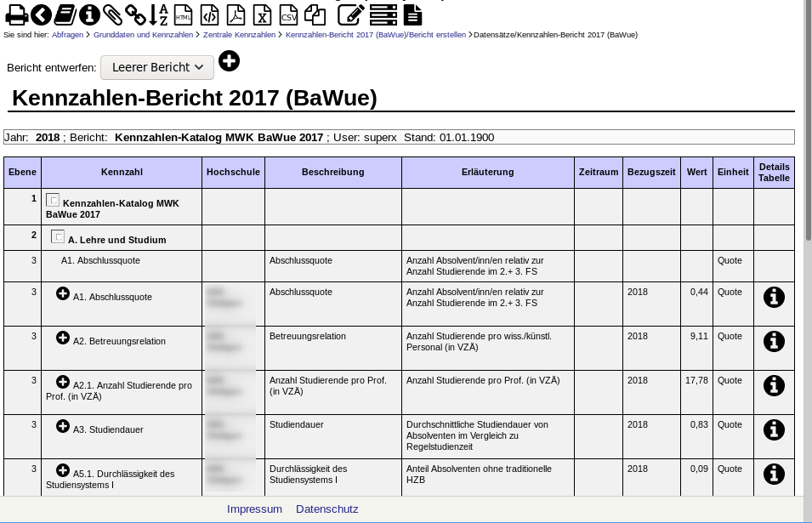Click the plus button beside Leerer Bericht
The width and height of the screenshot is (812, 523).
[229, 61]
